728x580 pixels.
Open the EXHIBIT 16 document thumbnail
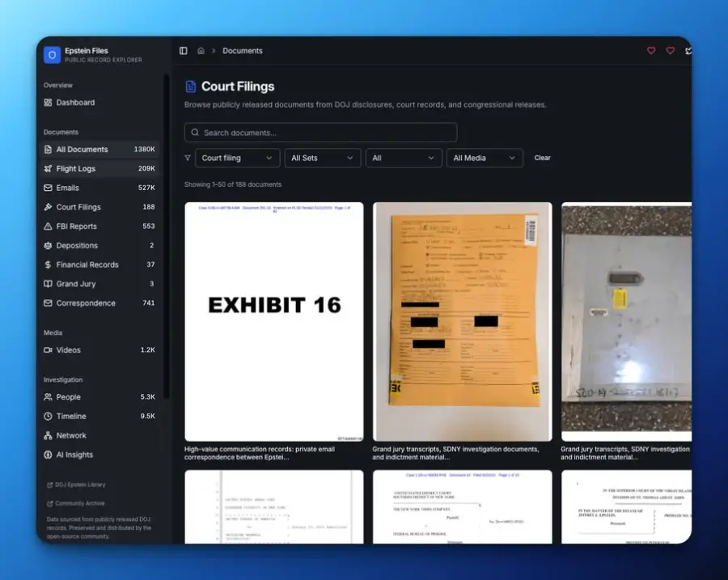(274, 321)
